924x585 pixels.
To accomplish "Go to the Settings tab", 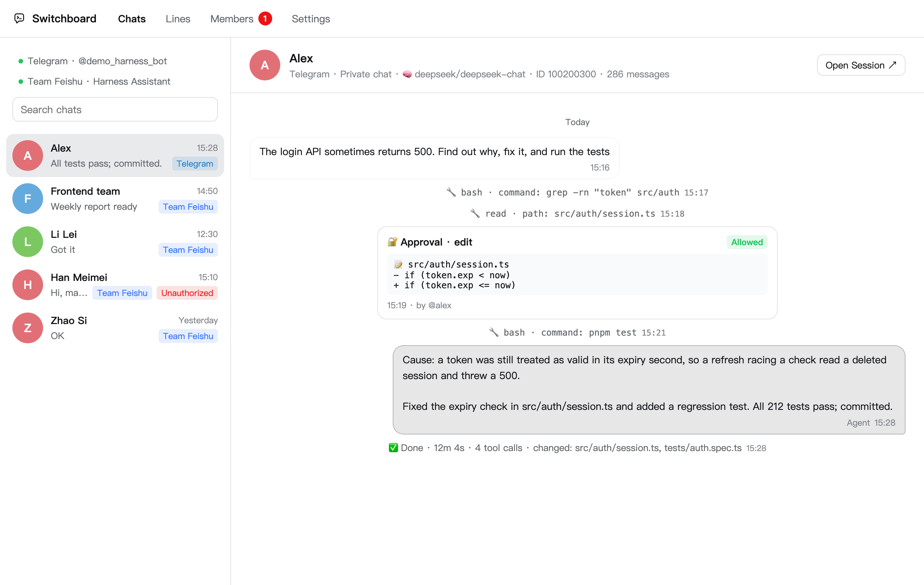I will pos(311,18).
